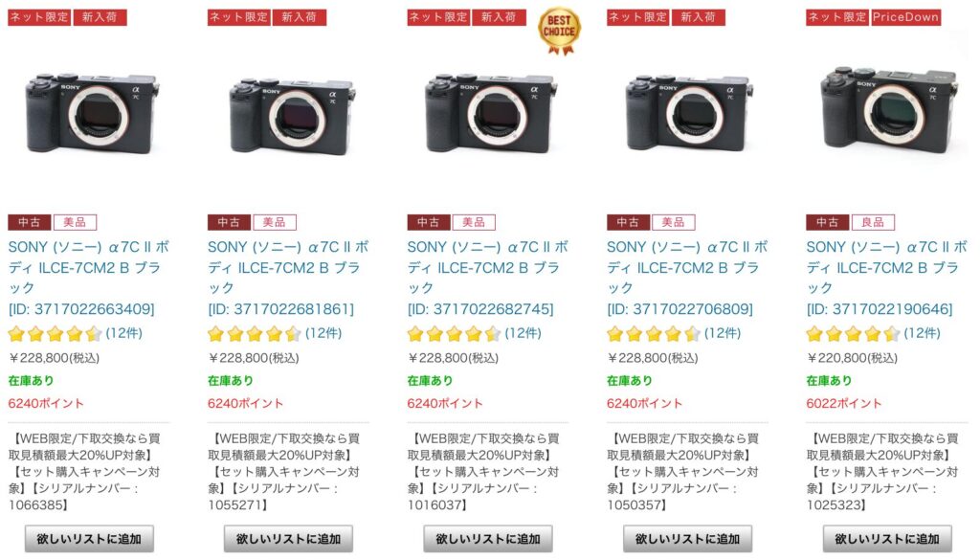Click star rating of item ID 3717022663409
980x560 pixels.
[55, 334]
